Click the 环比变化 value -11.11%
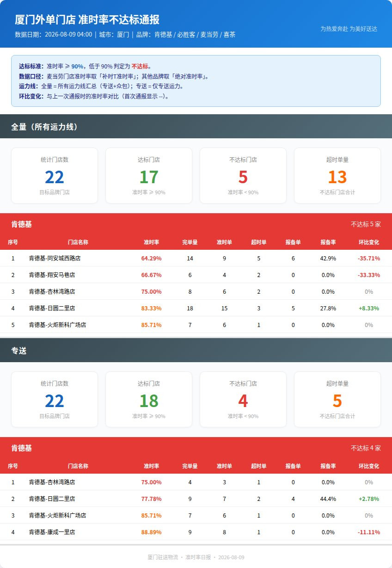Screen dimensions: 392x568 click(369, 532)
